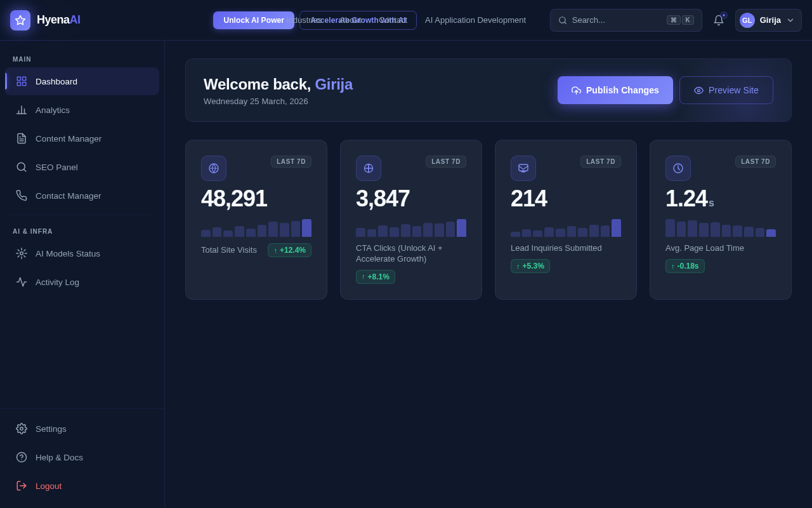Navigate to Accelerate Growth With AI
This screenshot has height=508, width=812.
(x=357, y=20)
